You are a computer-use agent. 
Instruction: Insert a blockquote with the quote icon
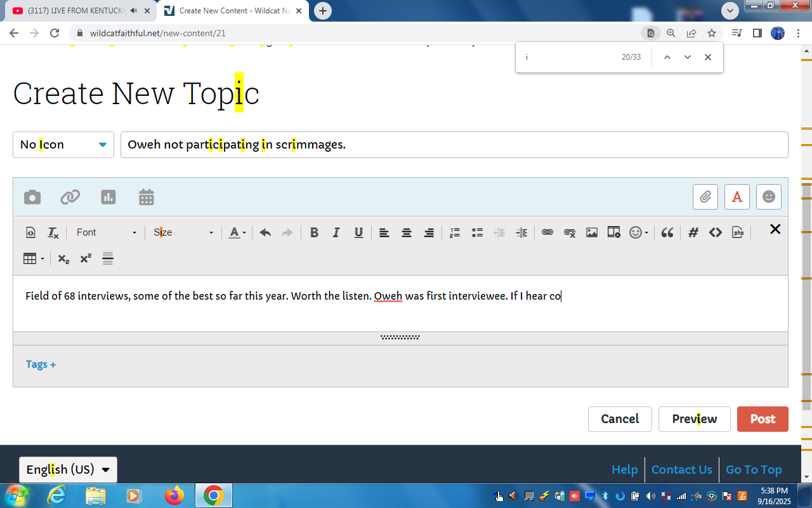pyautogui.click(x=667, y=232)
